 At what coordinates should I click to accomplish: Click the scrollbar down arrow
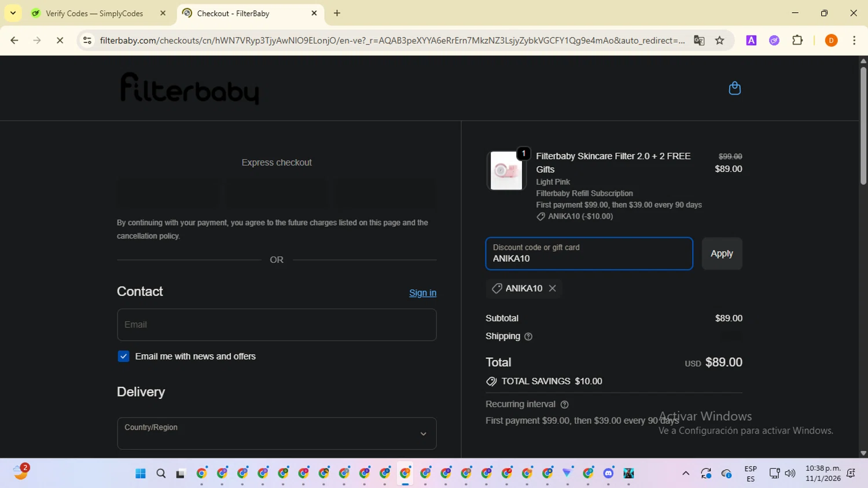863,453
